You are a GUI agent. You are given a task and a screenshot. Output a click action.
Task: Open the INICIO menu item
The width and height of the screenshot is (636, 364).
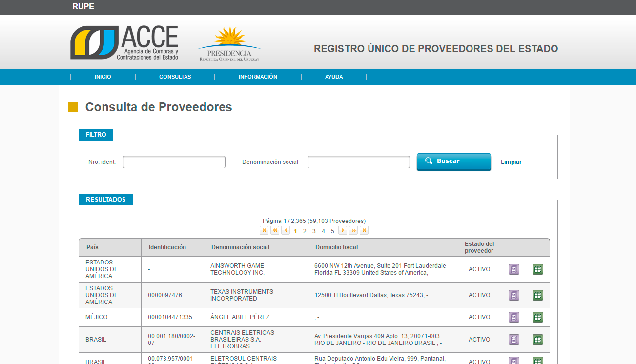[x=103, y=77]
